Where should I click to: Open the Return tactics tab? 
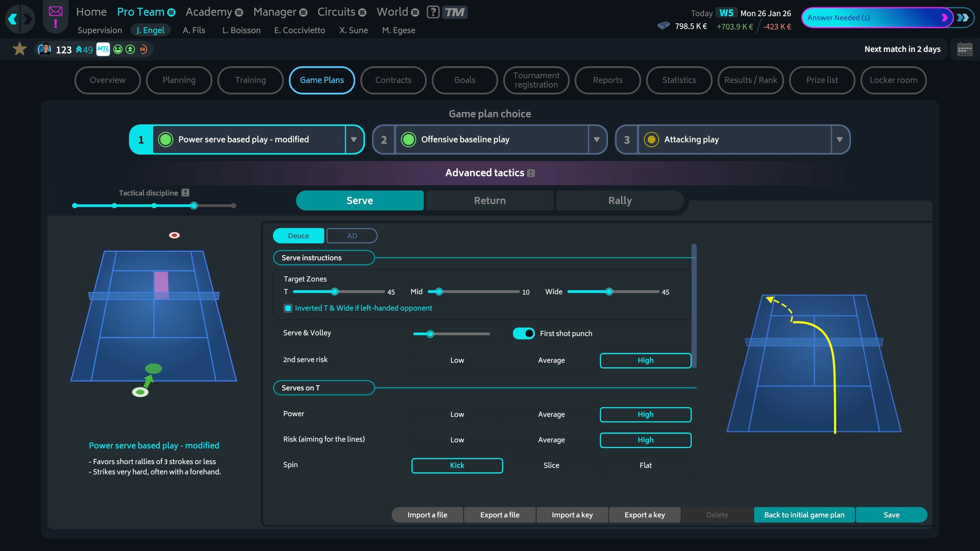click(490, 201)
